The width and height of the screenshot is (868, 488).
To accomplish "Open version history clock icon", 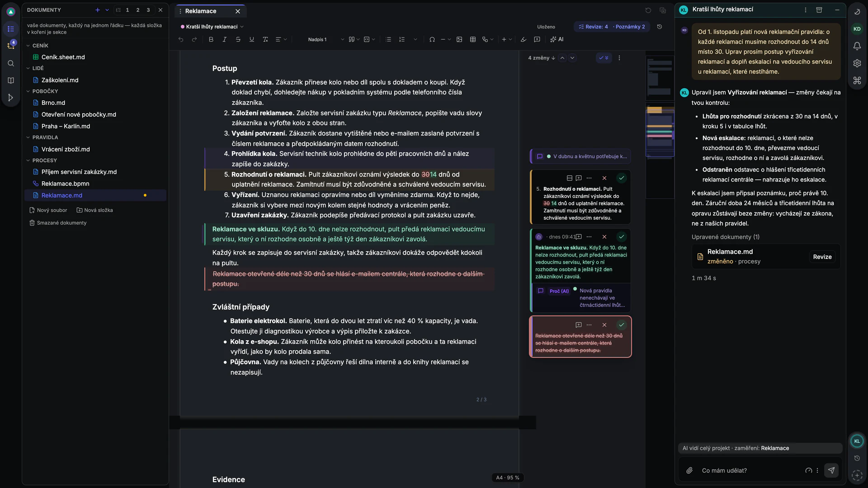I will [660, 27].
